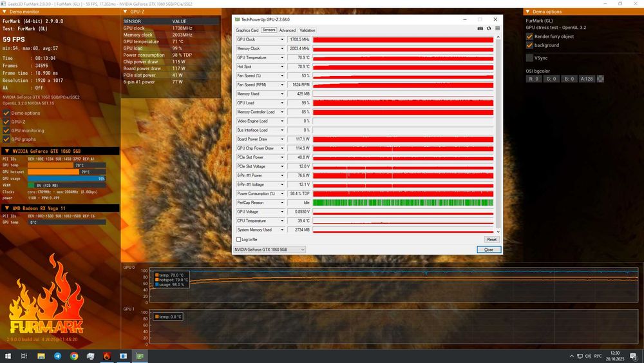This screenshot has width=644, height=363.
Task: Open Memory Clock sensor dropdown
Action: click(x=282, y=48)
